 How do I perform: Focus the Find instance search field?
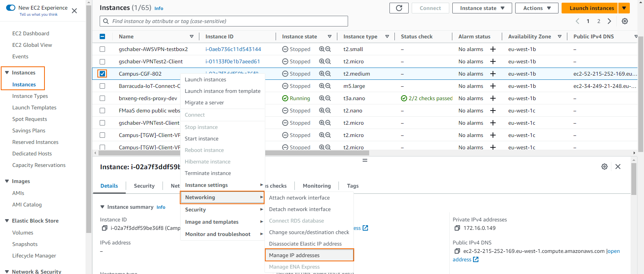click(x=224, y=21)
